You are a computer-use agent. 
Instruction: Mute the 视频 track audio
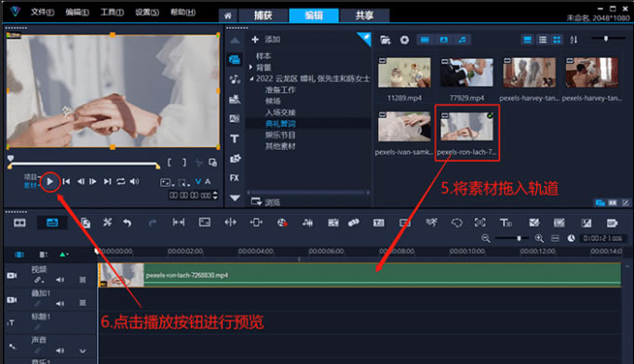pos(60,280)
